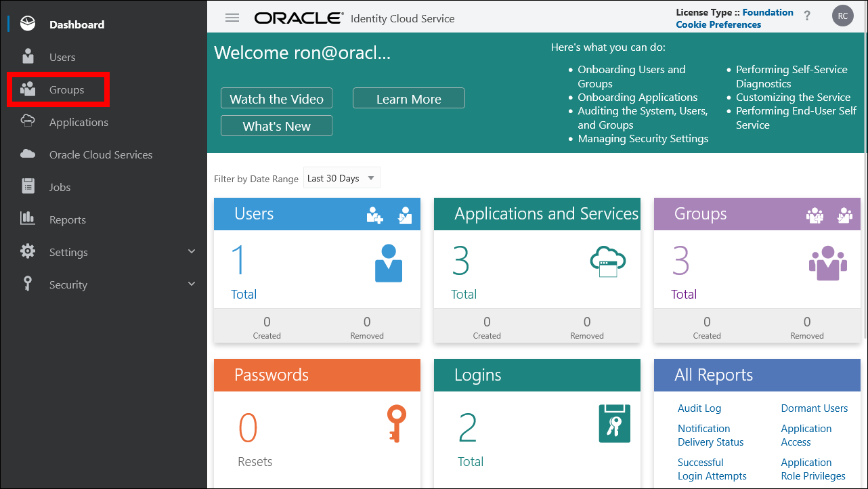This screenshot has height=489, width=868.
Task: Click the Watch the Video button
Action: [276, 98]
